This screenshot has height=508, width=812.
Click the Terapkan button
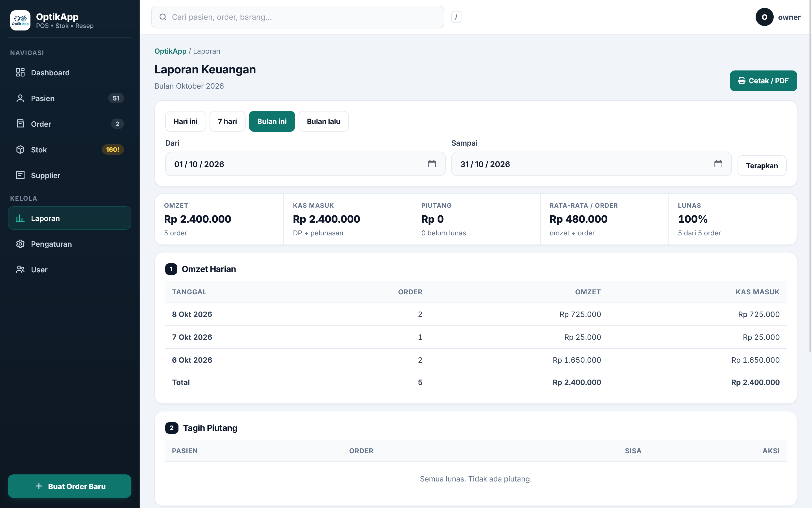(x=762, y=166)
